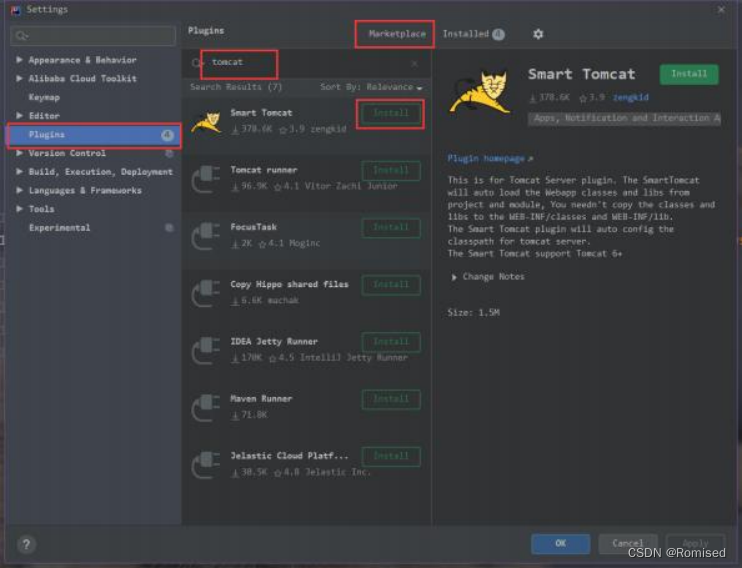This screenshot has width=742, height=568.
Task: Select the FocusTask result name
Action: click(x=253, y=227)
